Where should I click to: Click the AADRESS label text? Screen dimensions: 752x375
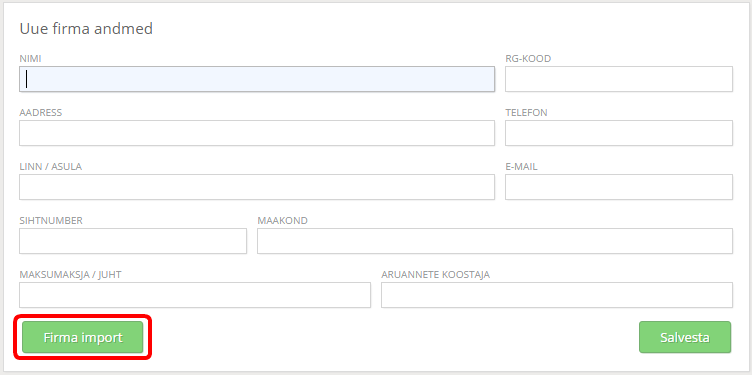click(x=40, y=113)
